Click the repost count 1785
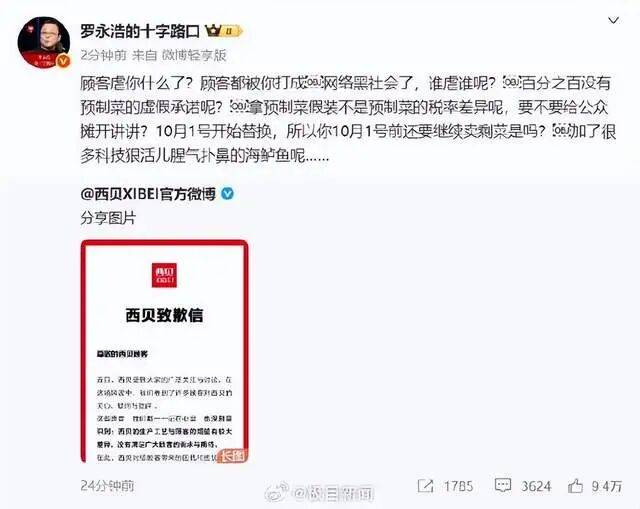Image resolution: width=640 pixels, height=509 pixels. 458,486
